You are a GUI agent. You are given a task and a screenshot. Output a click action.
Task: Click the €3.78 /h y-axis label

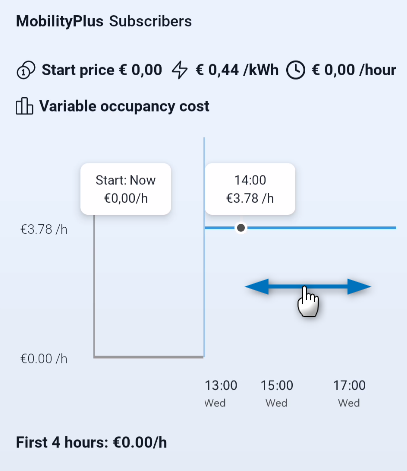(44, 229)
